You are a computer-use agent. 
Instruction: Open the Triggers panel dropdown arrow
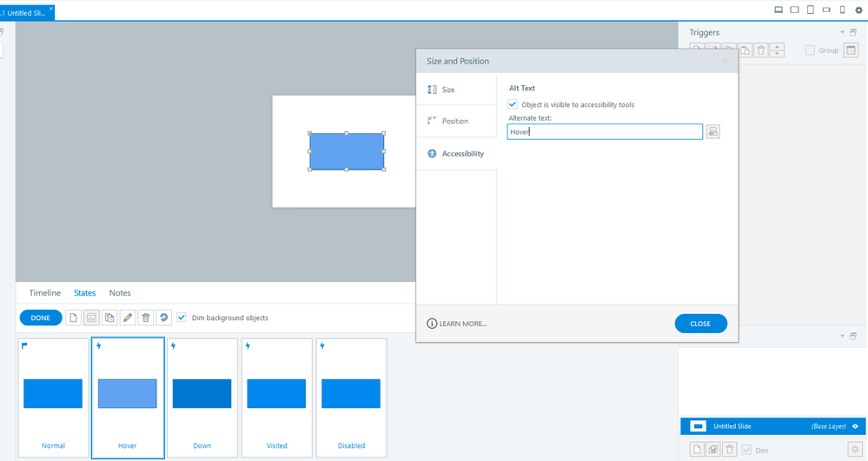(843, 32)
